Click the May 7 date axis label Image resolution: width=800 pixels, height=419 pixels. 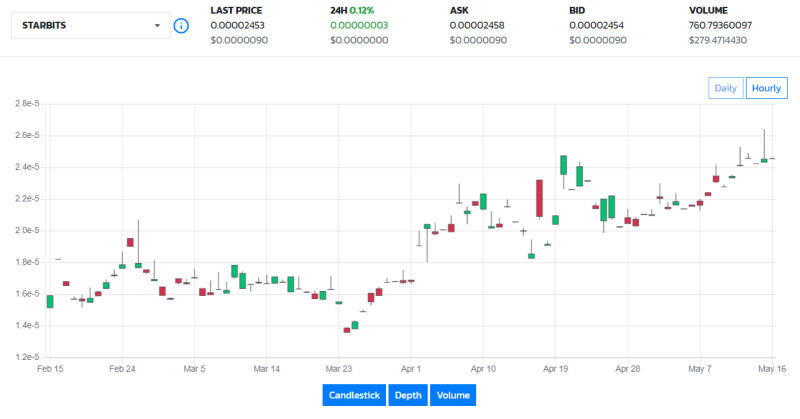click(699, 369)
